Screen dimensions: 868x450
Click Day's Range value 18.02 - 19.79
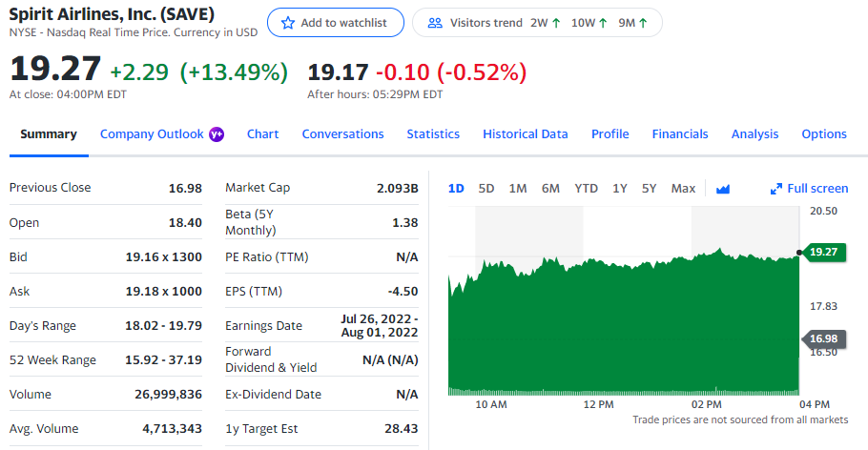coord(163,325)
